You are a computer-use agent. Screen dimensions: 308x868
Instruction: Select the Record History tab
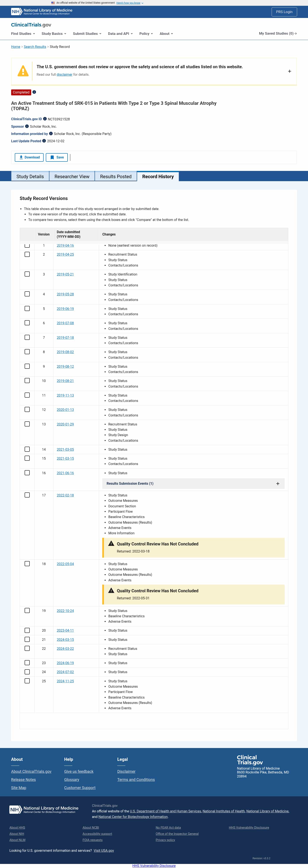pyautogui.click(x=158, y=176)
